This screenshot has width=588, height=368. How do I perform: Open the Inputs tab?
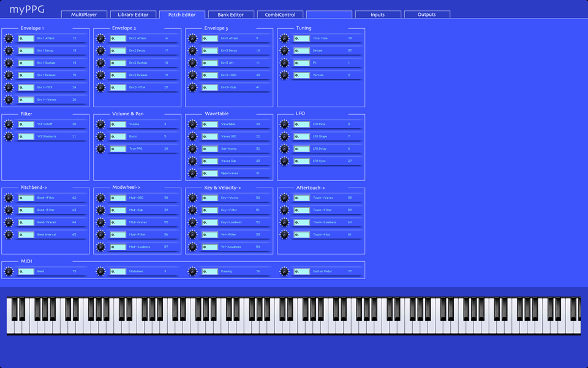coord(378,15)
